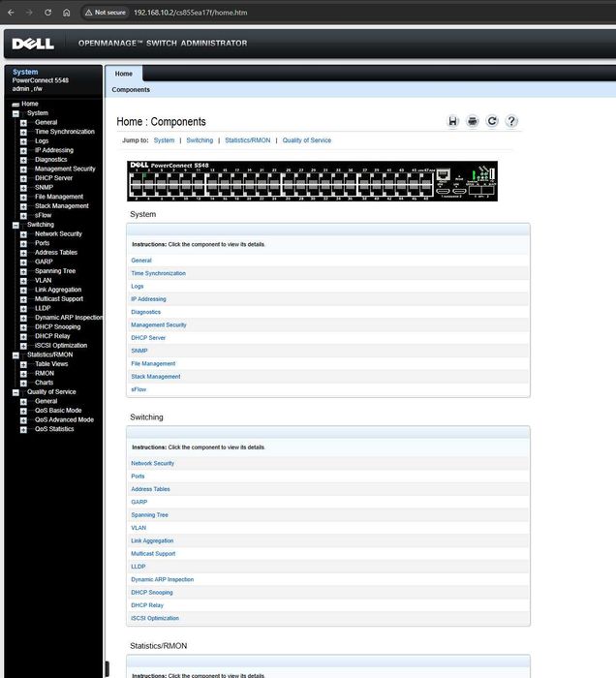This screenshot has width=616, height=678.
Task: Select Stack Management in navigation tree
Action: [x=62, y=205]
